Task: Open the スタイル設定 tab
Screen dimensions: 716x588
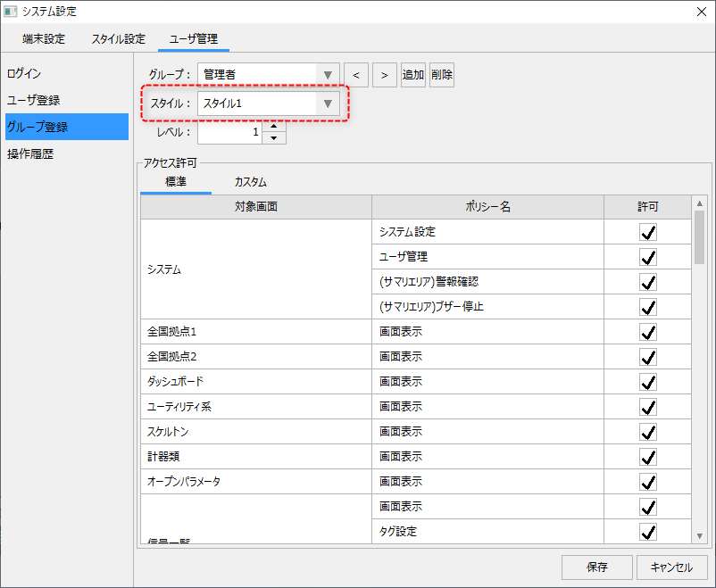Action: pos(118,39)
